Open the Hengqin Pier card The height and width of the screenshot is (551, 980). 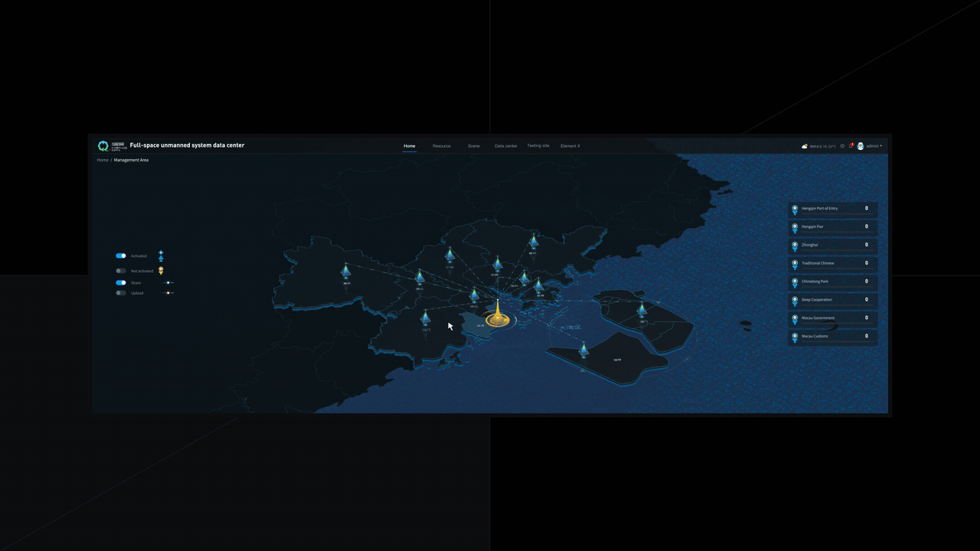833,227
